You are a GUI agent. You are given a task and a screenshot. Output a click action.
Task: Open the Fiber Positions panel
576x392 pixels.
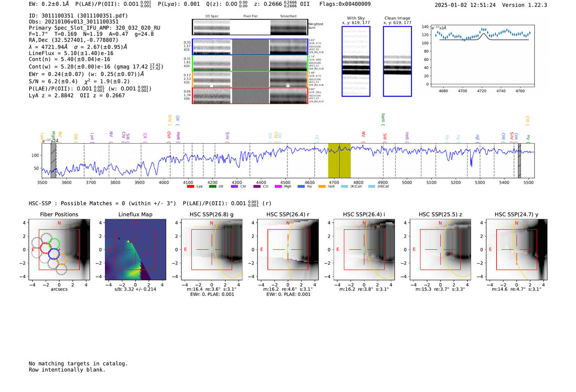click(59, 249)
